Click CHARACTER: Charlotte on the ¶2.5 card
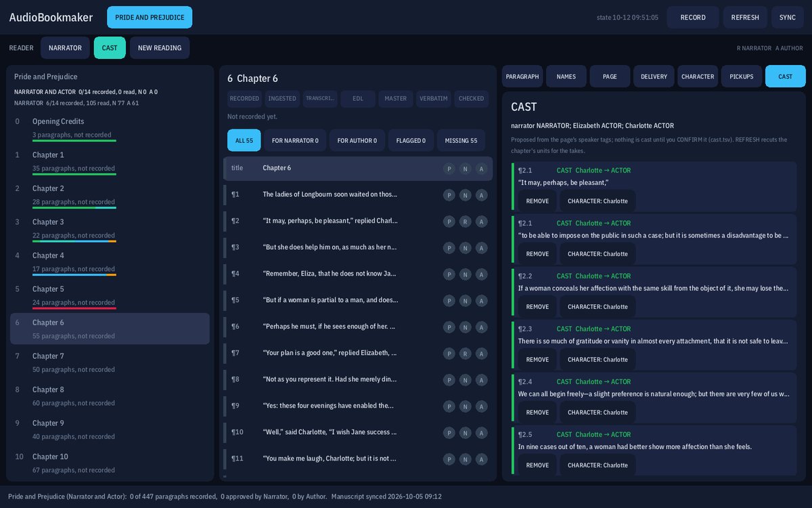This screenshot has width=812, height=508. pyautogui.click(x=598, y=465)
